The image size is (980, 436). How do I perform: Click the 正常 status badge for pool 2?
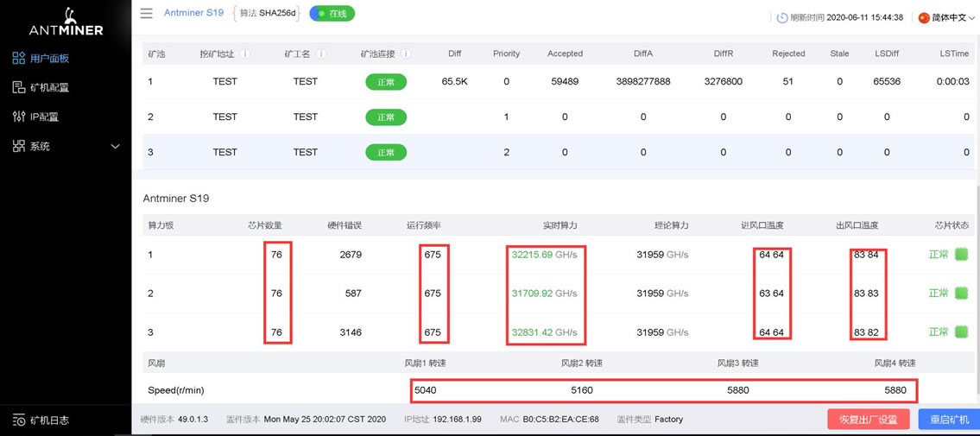click(385, 117)
